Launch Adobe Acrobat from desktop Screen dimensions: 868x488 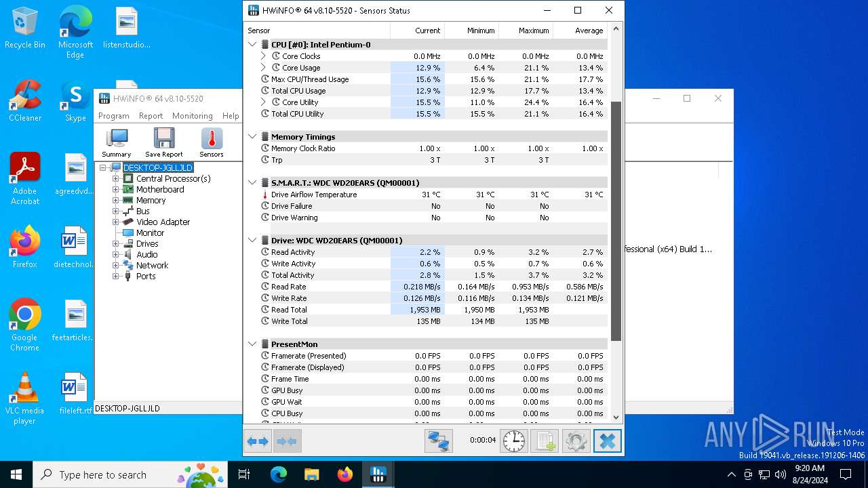[25, 179]
